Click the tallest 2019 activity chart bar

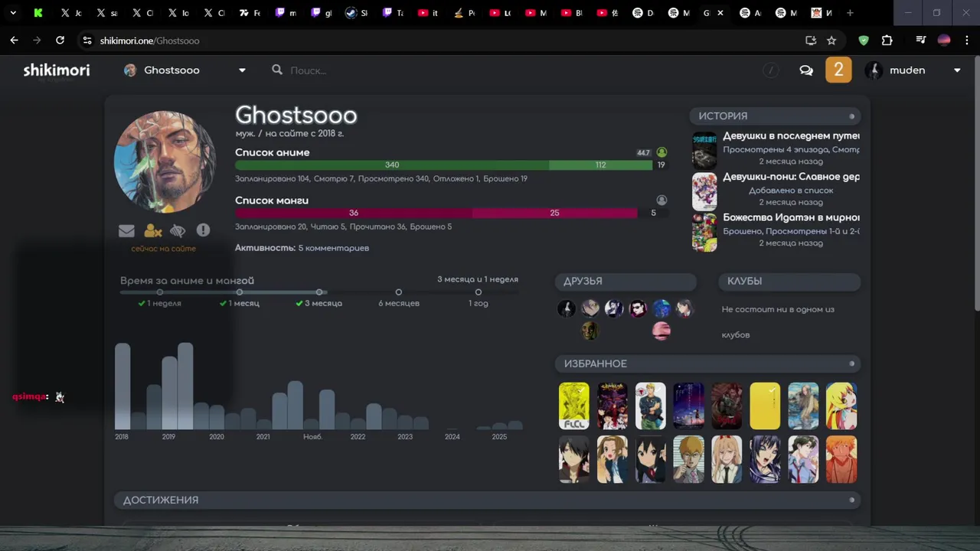(x=185, y=386)
